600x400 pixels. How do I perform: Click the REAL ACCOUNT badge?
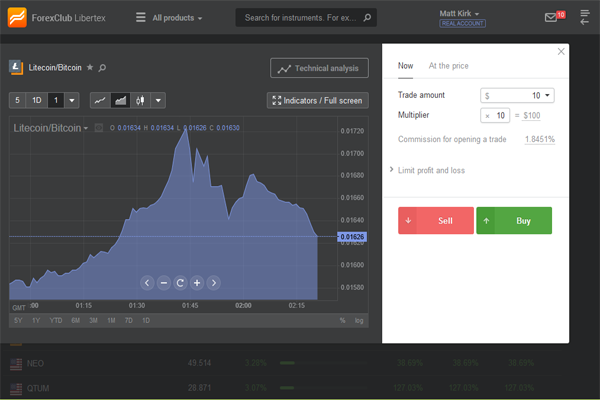tap(462, 23)
